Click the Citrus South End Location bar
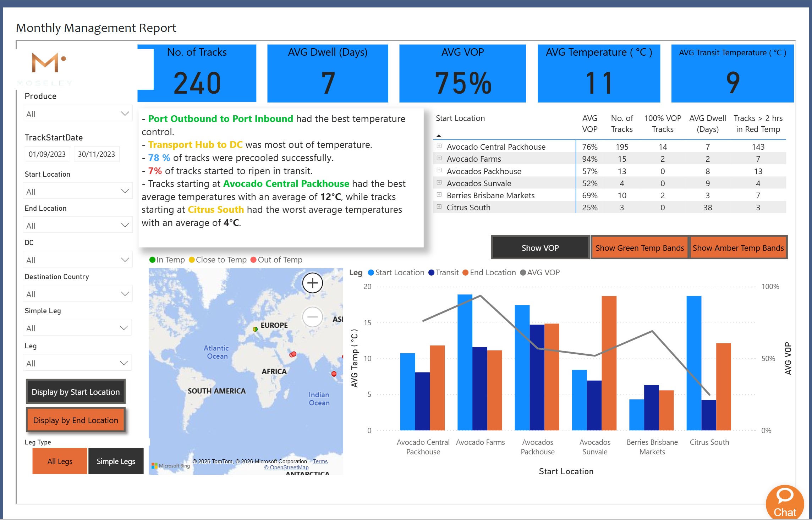Image resolution: width=812 pixels, height=520 pixels. point(723,387)
